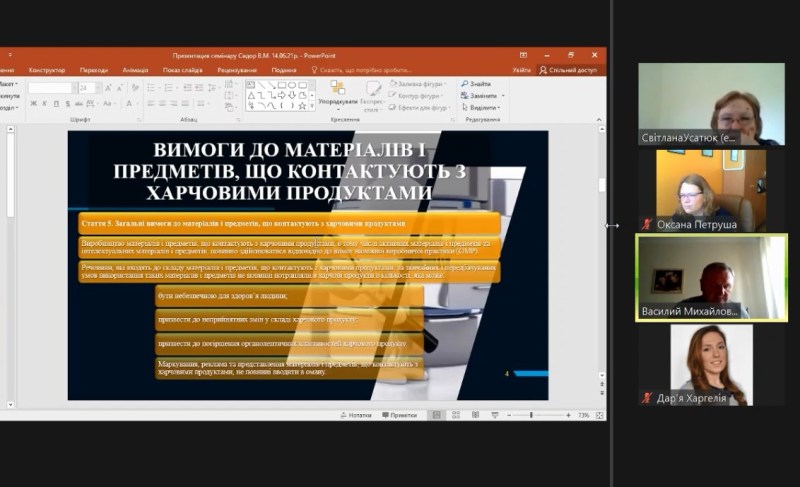Convert text to SmartArt graphic
The height and width of the screenshot is (487, 800).
point(231,108)
